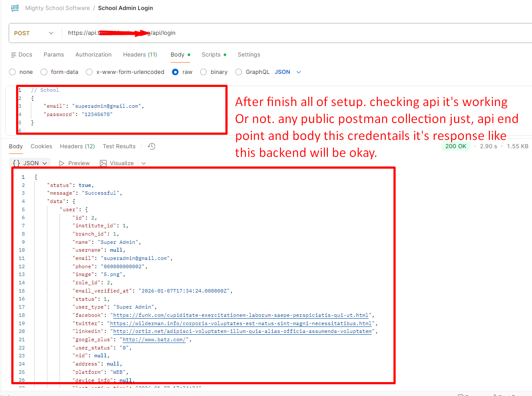Go to Mighty School Software breadcrumb

pyautogui.click(x=57, y=8)
